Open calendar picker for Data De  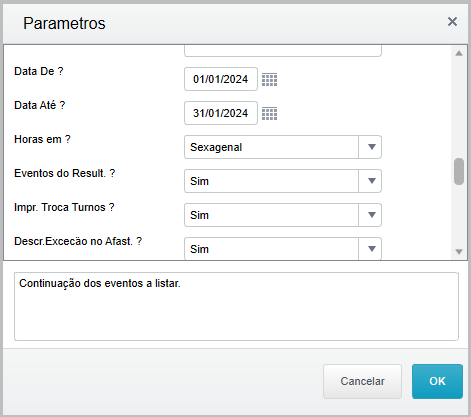(x=269, y=79)
